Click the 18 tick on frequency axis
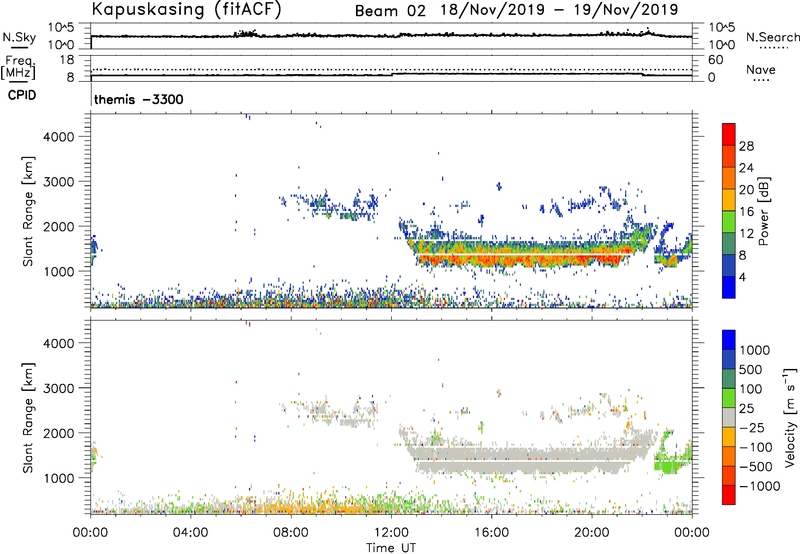 (67, 60)
